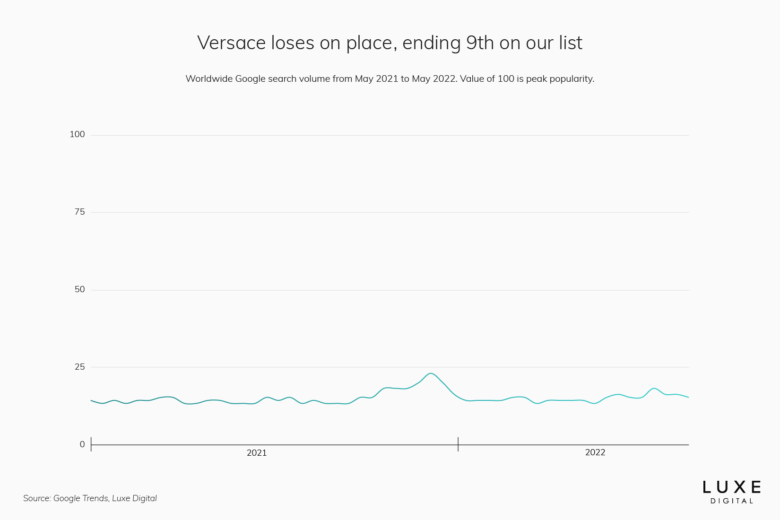Image resolution: width=780 pixels, height=520 pixels.
Task: Click the LUXE DIGITAL logo
Action: point(731,489)
